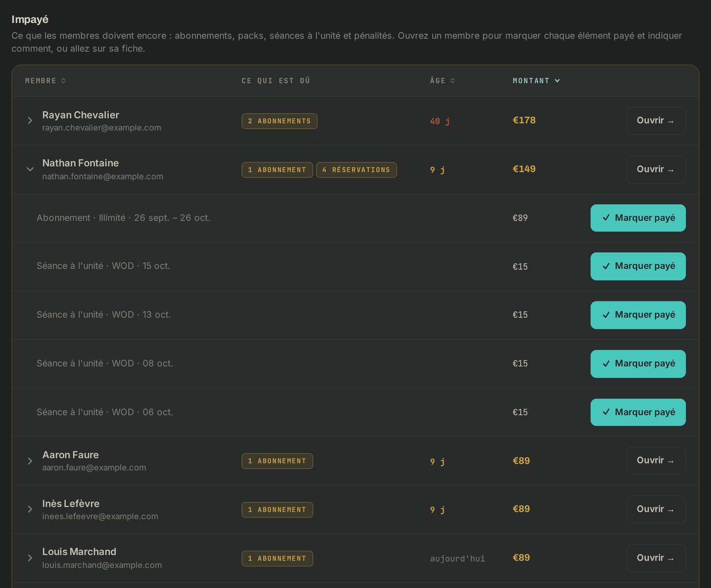Viewport: 711px width, 588px height.
Task: Mark WOD 06 oct. session paid
Action: (638, 412)
